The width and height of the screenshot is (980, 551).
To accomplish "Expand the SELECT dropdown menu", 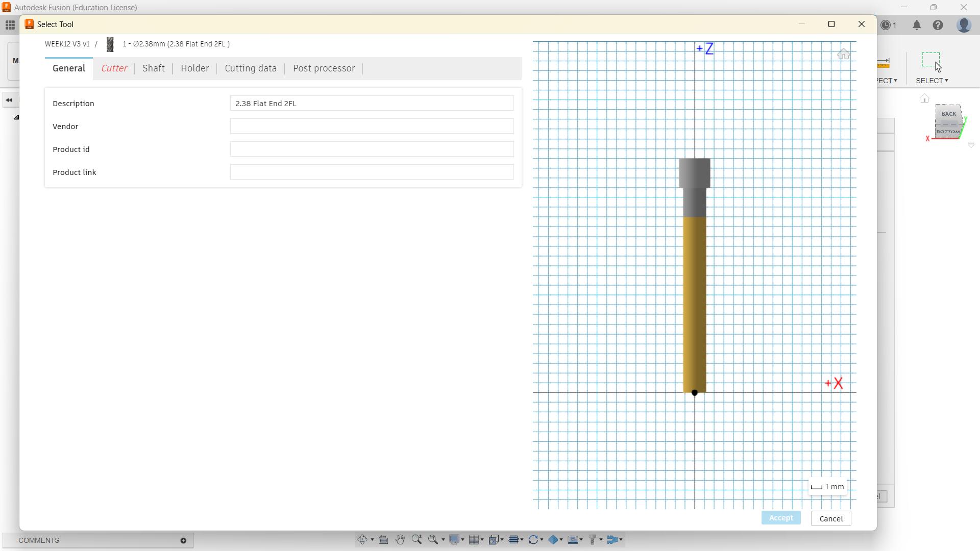I will click(x=932, y=81).
